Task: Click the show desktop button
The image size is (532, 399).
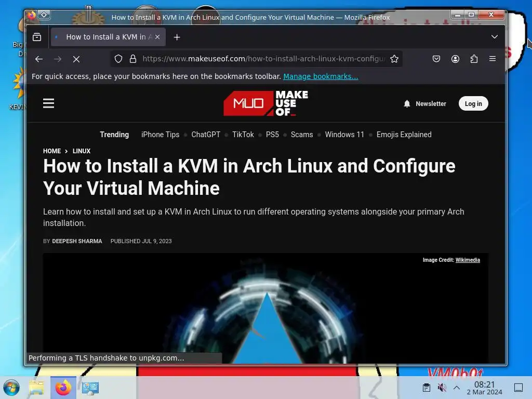Action: [x=518, y=388]
